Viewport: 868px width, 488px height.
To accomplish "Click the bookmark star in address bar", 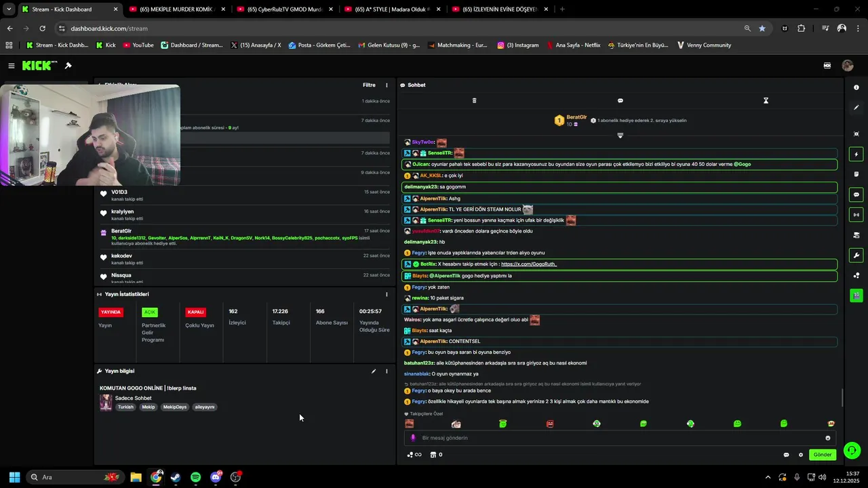I will [x=762, y=28].
